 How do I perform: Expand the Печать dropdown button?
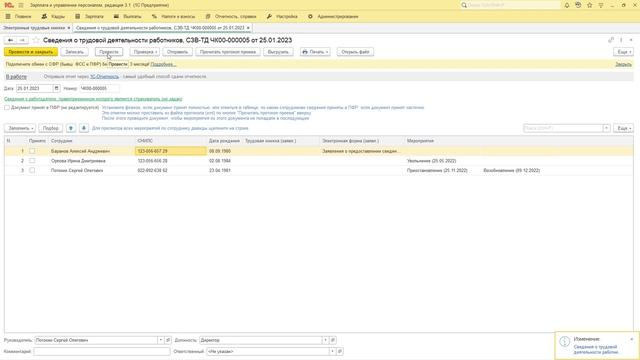315,52
